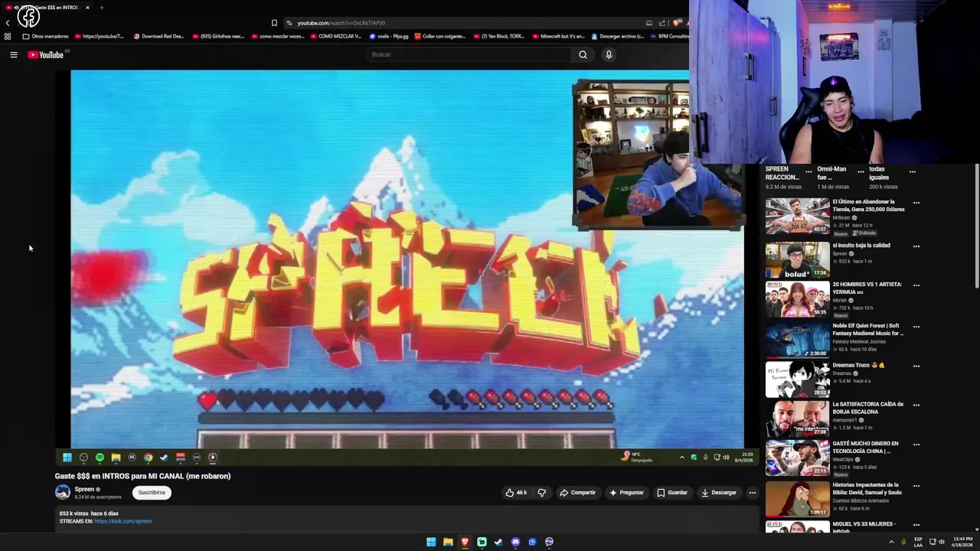Click the YouTube logo
The height and width of the screenshot is (551, 980).
coord(46,54)
